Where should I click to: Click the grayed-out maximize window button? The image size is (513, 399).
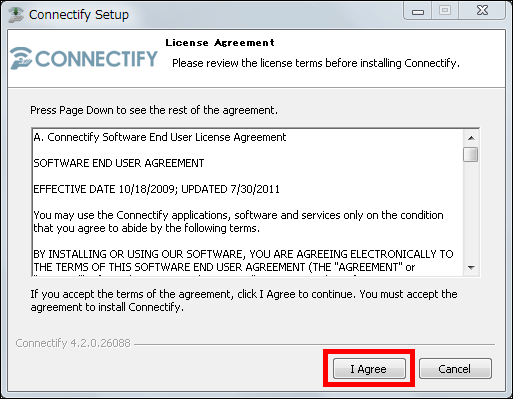pos(445,11)
